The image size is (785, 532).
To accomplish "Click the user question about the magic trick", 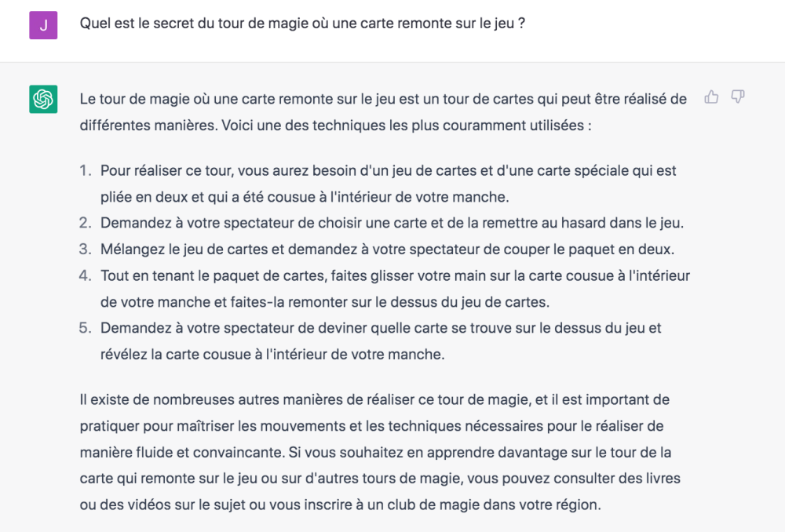I will click(x=302, y=24).
